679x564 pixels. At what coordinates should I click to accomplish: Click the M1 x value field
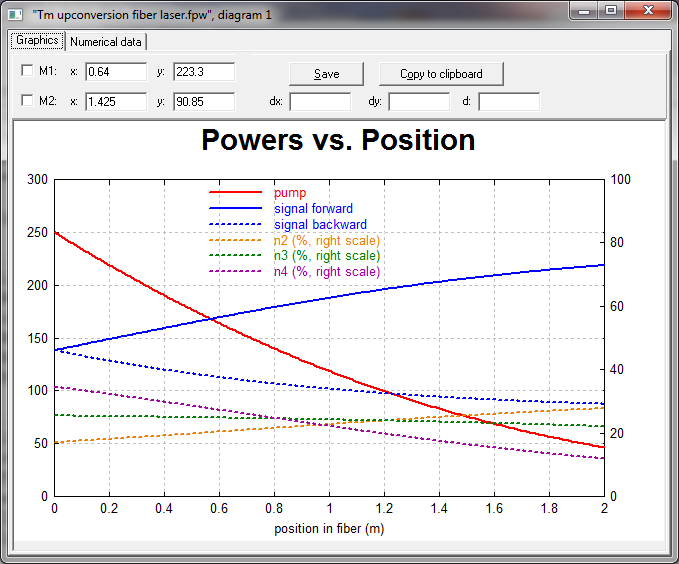click(116, 72)
